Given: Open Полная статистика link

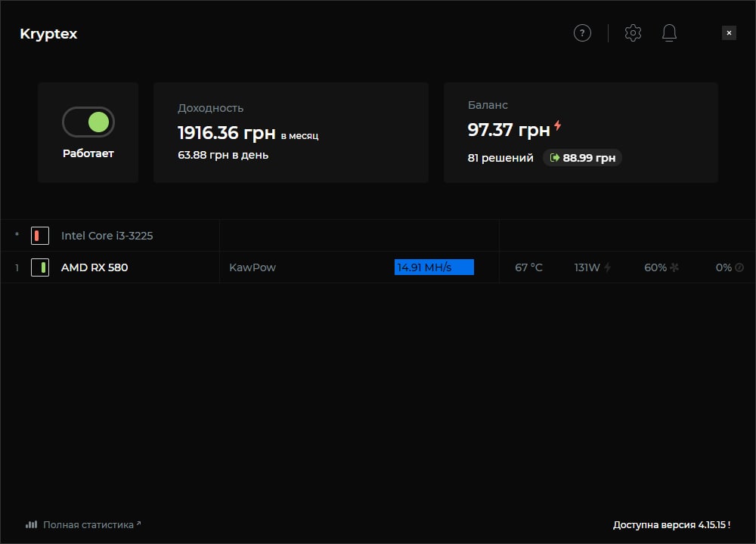Looking at the screenshot, I should pos(88,524).
